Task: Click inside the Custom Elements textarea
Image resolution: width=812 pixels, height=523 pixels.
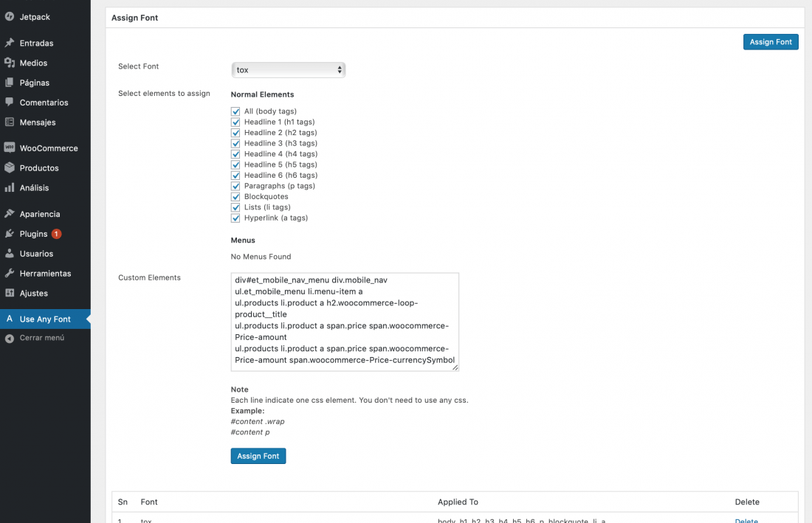Action: [345, 322]
